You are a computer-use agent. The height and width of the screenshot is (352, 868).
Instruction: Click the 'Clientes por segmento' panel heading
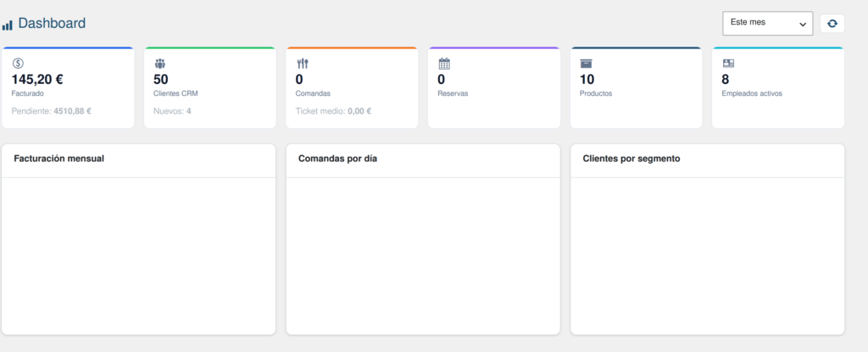[632, 159]
